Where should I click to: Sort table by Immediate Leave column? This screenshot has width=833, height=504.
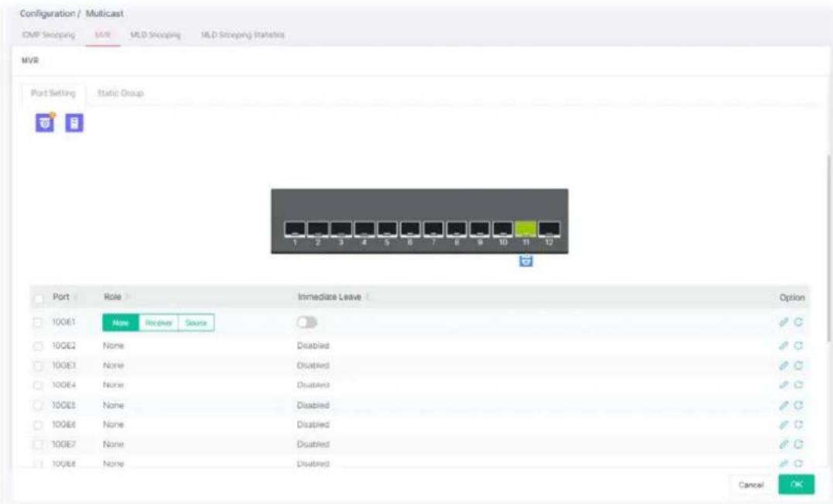[368, 297]
